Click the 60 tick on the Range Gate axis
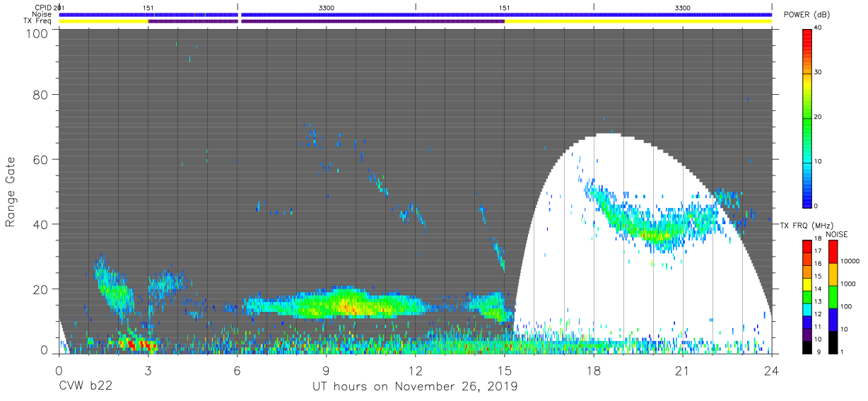 [40, 159]
